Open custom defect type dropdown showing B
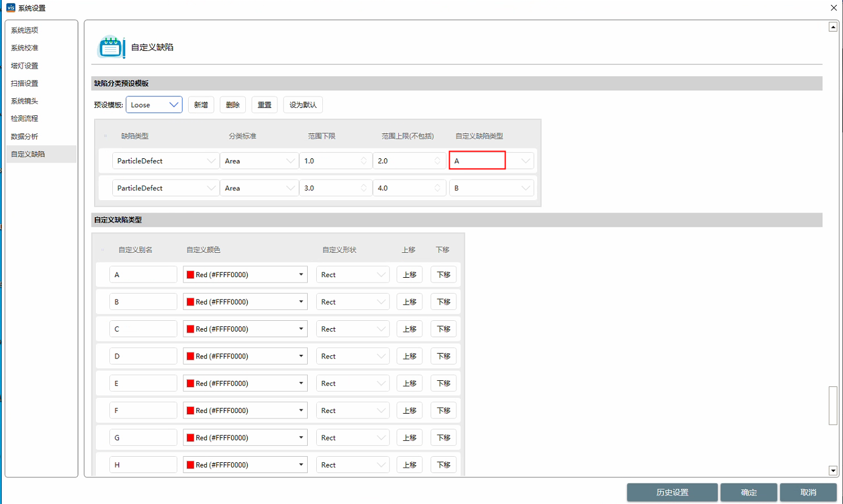This screenshot has height=504, width=843. point(491,188)
